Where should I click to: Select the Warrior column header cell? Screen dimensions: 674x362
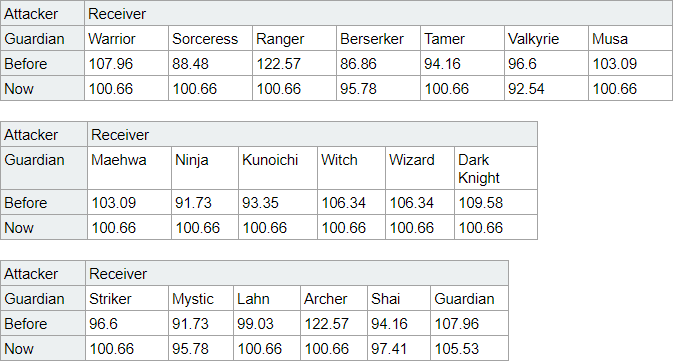(126, 39)
